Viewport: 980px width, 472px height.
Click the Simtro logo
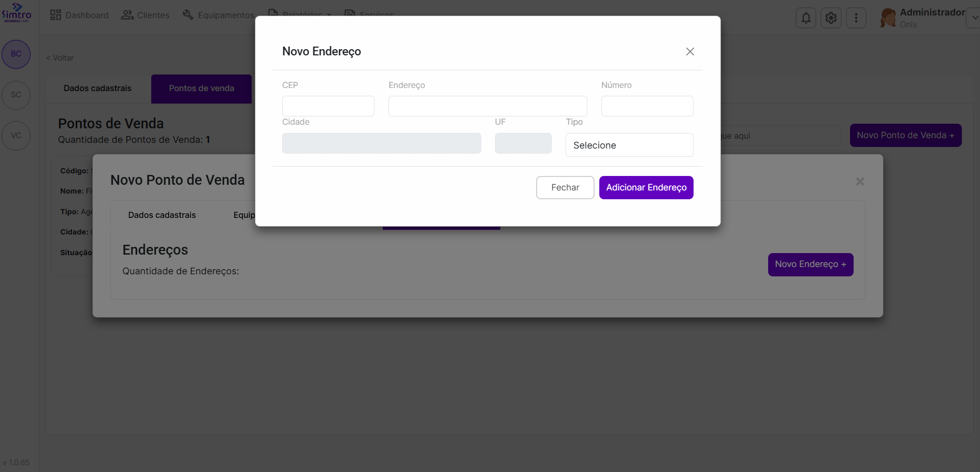click(x=17, y=13)
